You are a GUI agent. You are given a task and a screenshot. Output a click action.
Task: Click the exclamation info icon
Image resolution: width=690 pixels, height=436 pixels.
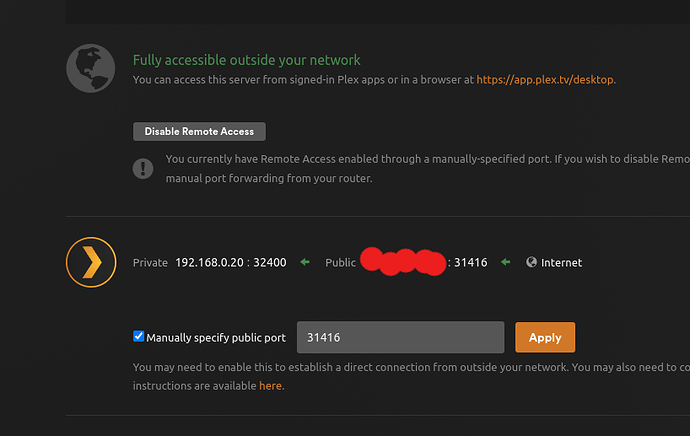point(143,168)
